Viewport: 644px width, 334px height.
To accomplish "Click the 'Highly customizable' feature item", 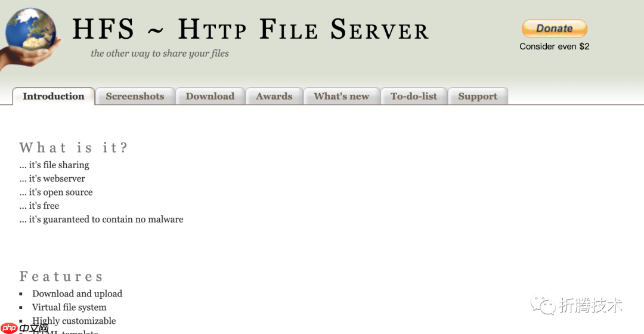I will (74, 321).
